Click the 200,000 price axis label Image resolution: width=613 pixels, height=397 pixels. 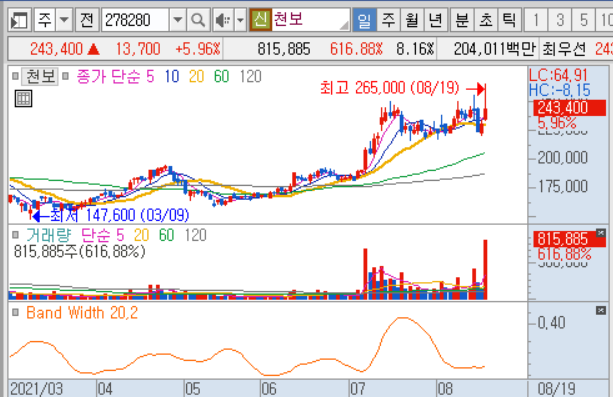click(563, 158)
